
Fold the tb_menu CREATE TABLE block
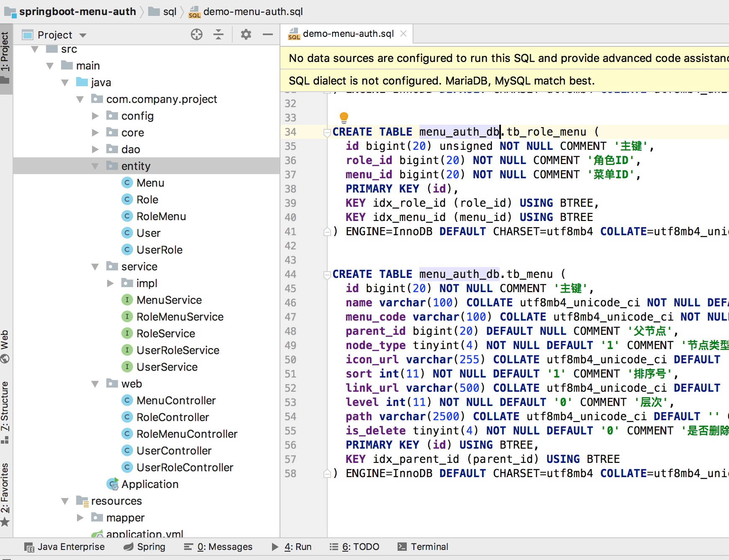point(327,275)
